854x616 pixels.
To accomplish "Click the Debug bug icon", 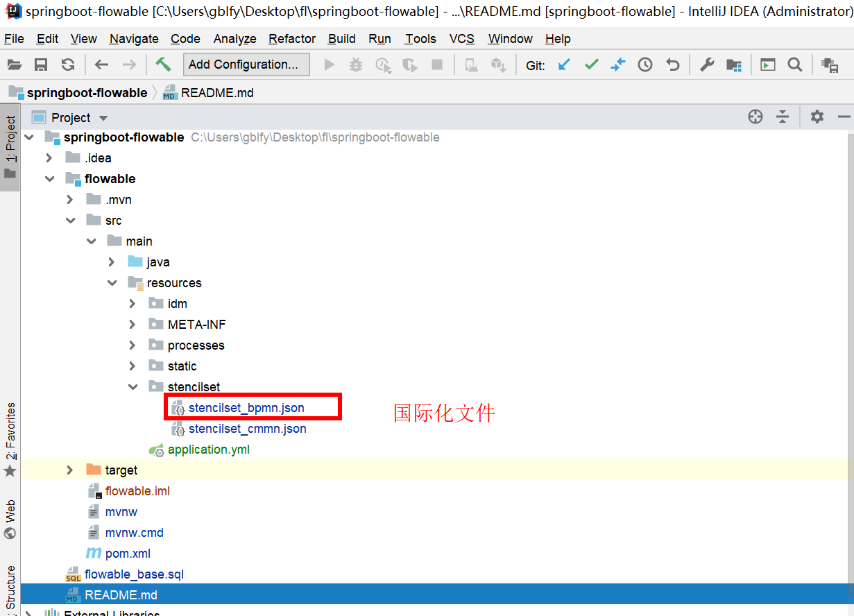I will pyautogui.click(x=356, y=65).
